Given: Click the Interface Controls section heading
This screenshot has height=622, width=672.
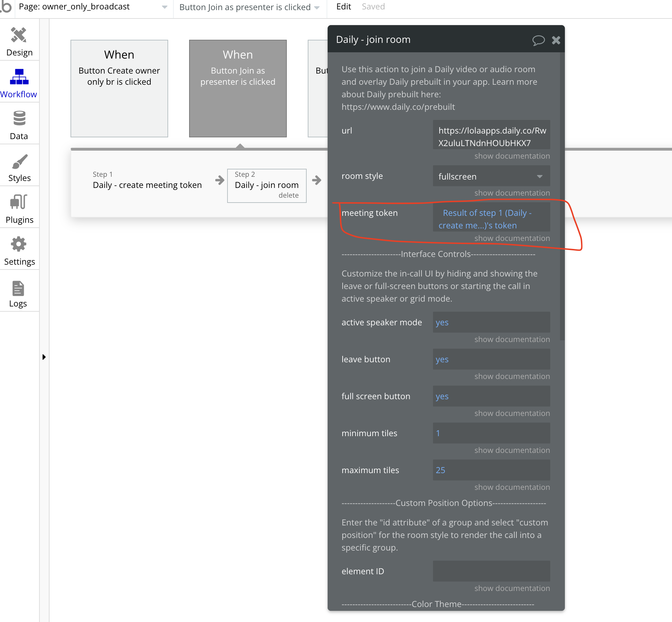Looking at the screenshot, I should [x=438, y=254].
